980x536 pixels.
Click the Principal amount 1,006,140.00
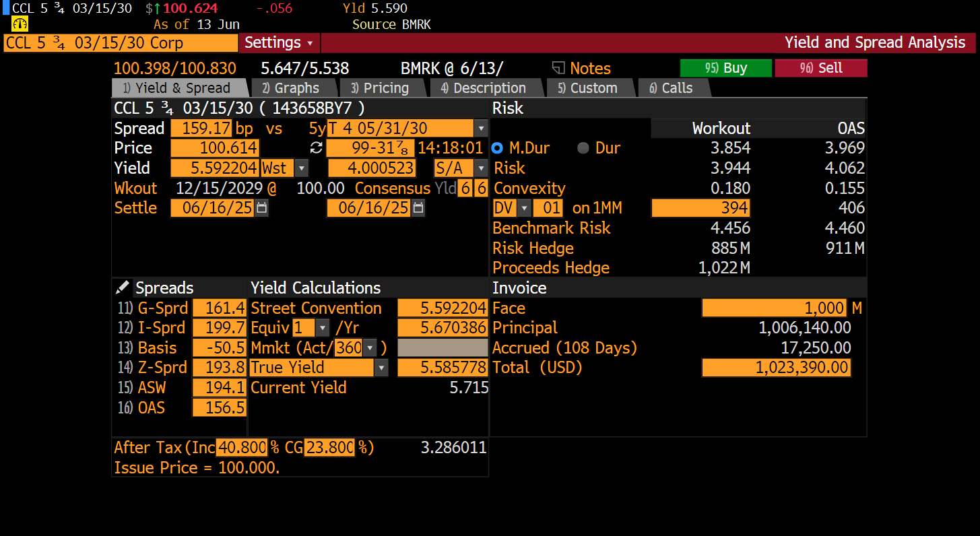tap(805, 328)
